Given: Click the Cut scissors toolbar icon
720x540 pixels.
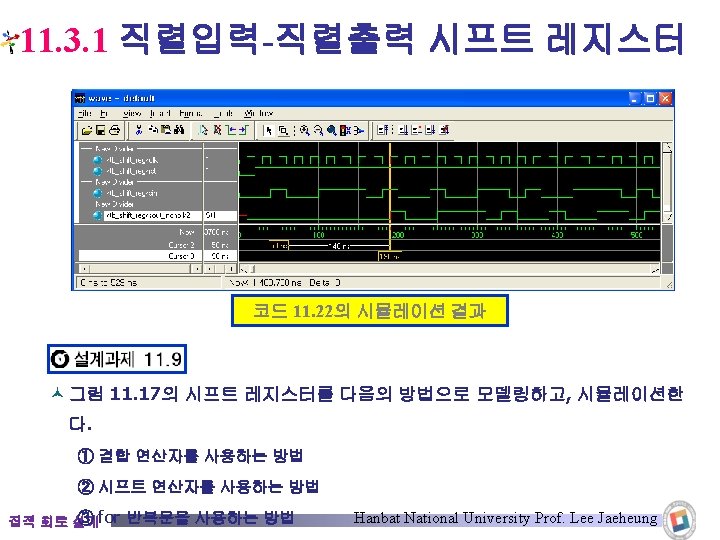Looking at the screenshot, I should point(139,130).
